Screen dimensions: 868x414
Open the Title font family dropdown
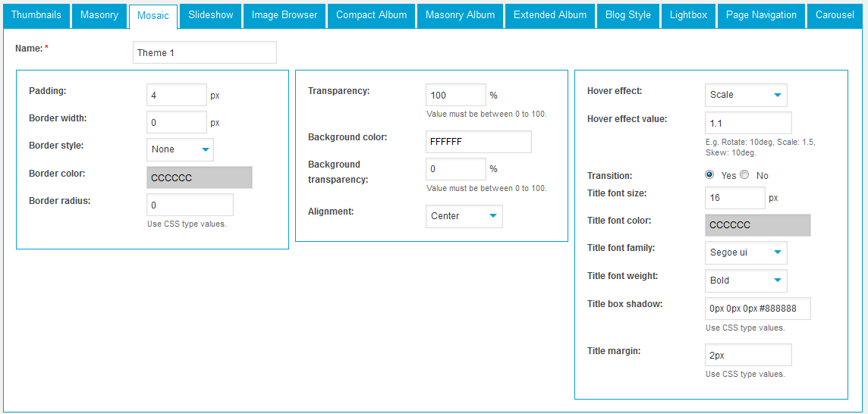746,252
